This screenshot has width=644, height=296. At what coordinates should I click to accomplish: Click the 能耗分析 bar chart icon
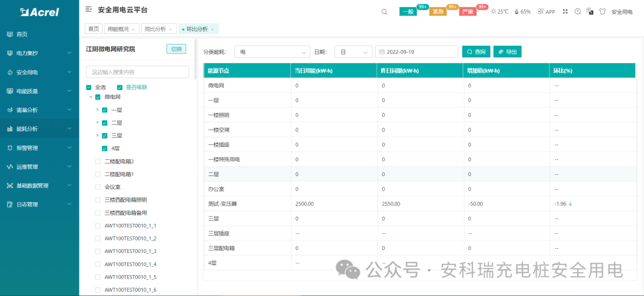point(10,129)
